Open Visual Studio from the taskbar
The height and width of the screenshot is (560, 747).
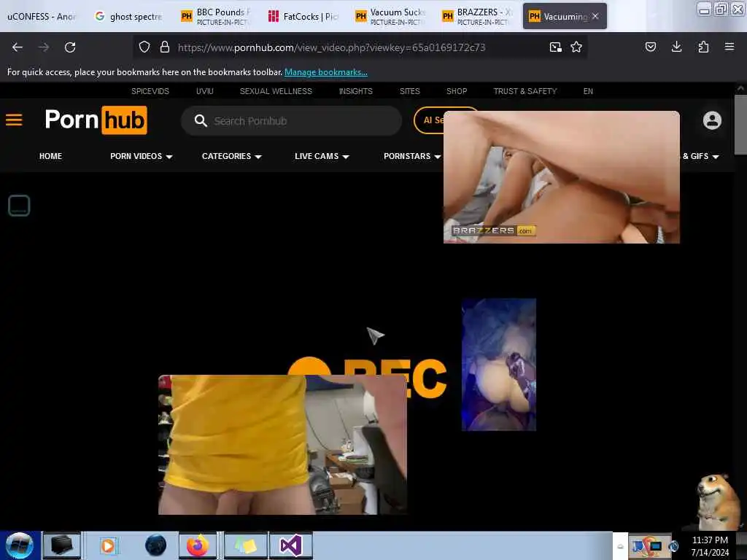coord(290,545)
